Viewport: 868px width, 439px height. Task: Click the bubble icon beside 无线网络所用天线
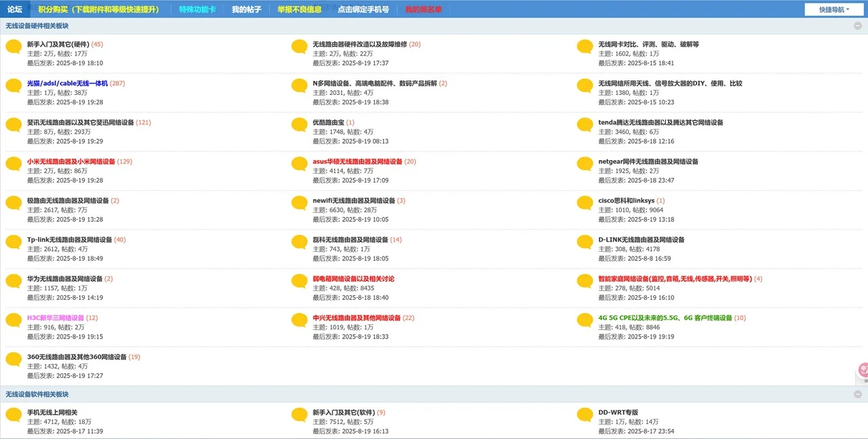coord(585,86)
